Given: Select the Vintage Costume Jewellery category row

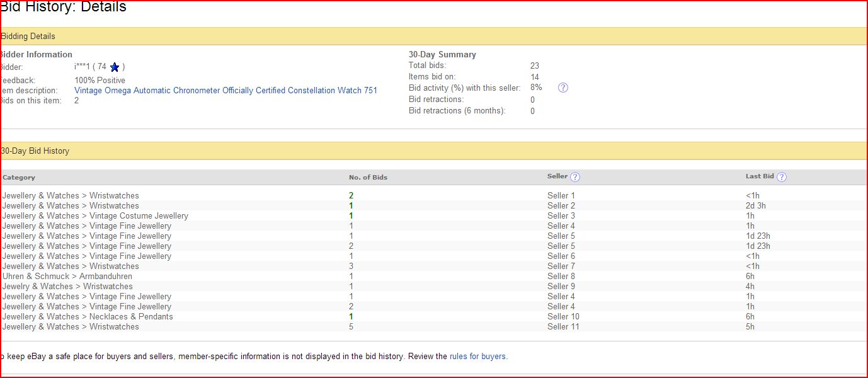Looking at the screenshot, I should coord(95,215).
